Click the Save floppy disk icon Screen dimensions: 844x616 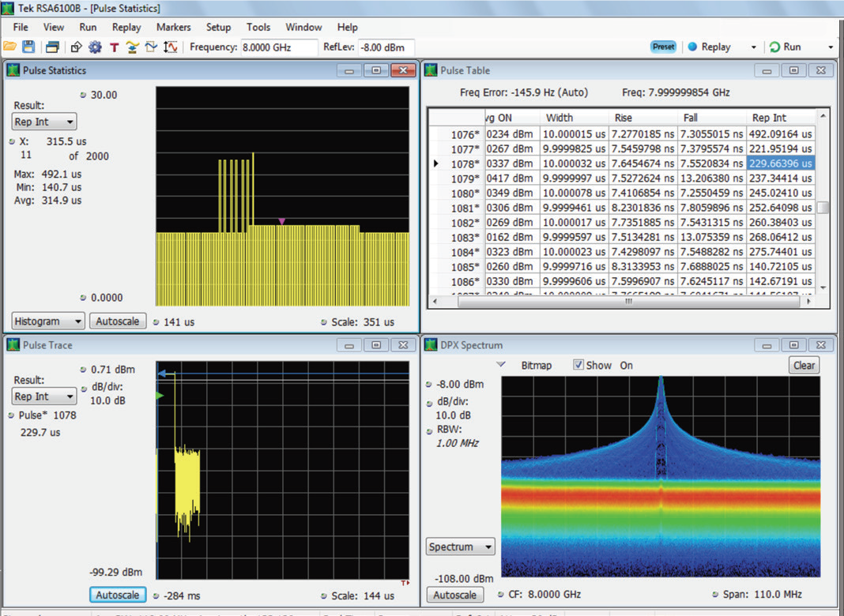[x=28, y=47]
